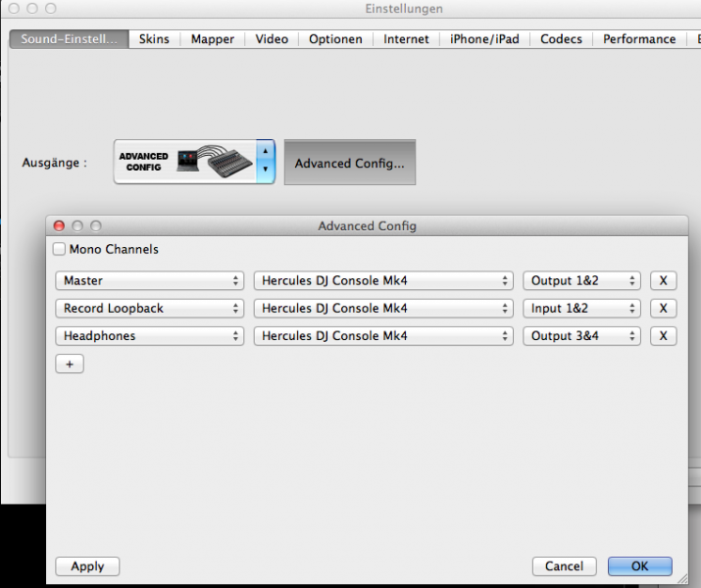The image size is (701, 588).
Task: Open the Input 1&2 channel dropdown
Action: coord(581,309)
